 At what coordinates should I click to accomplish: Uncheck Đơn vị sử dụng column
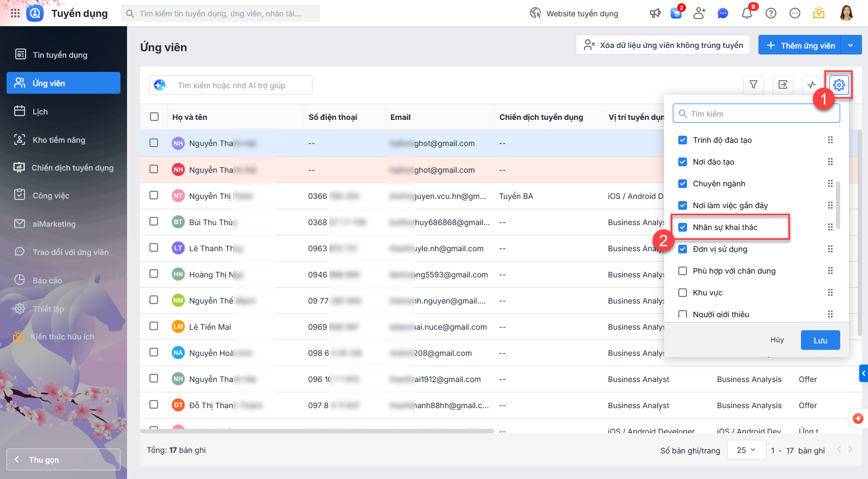tap(683, 249)
